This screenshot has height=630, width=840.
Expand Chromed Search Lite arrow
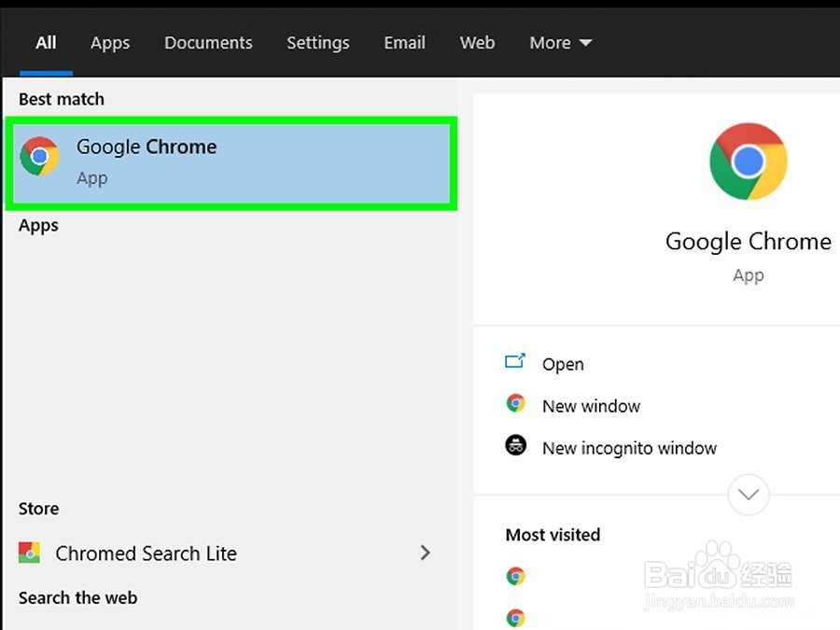(x=426, y=553)
